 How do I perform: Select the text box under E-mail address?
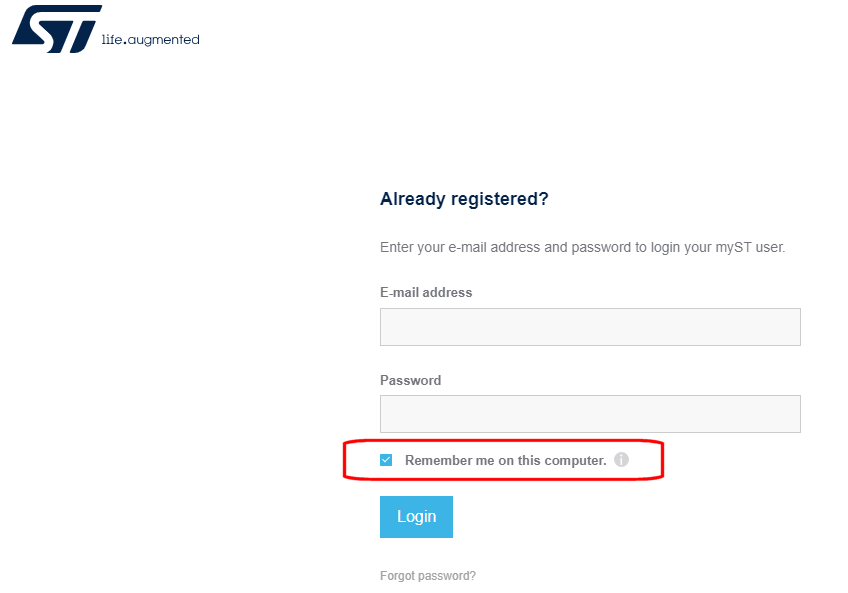[590, 327]
